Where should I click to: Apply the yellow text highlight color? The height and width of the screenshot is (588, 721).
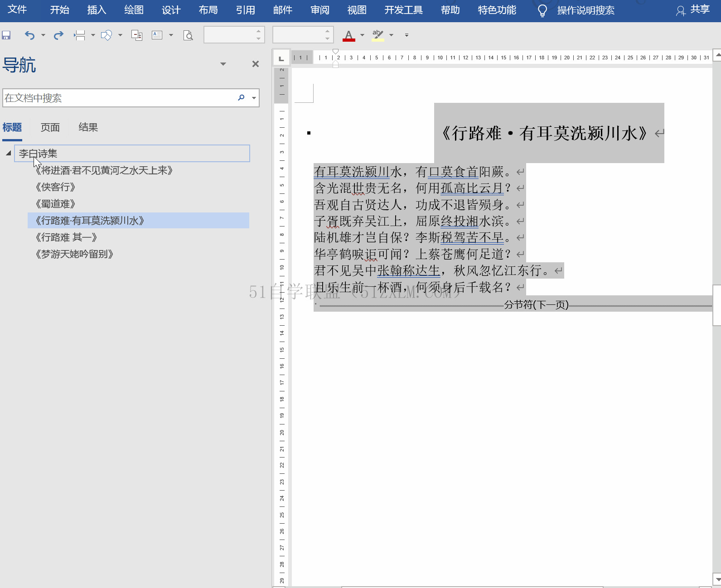(x=377, y=35)
